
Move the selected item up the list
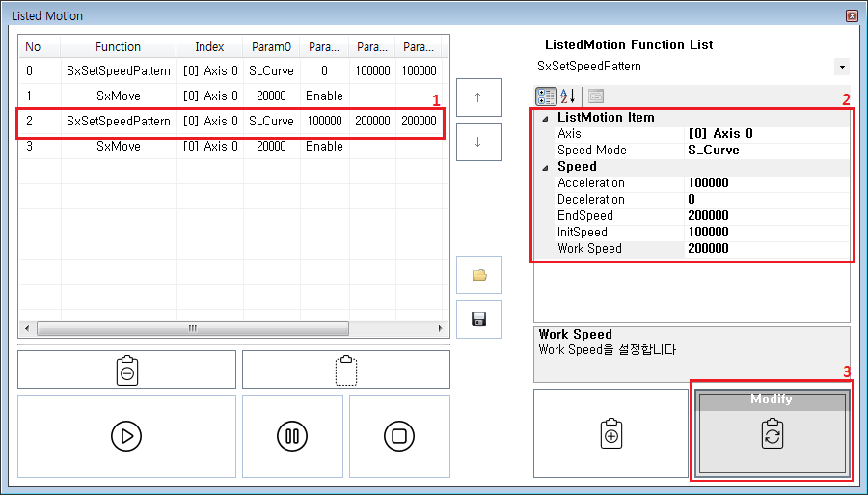[478, 97]
